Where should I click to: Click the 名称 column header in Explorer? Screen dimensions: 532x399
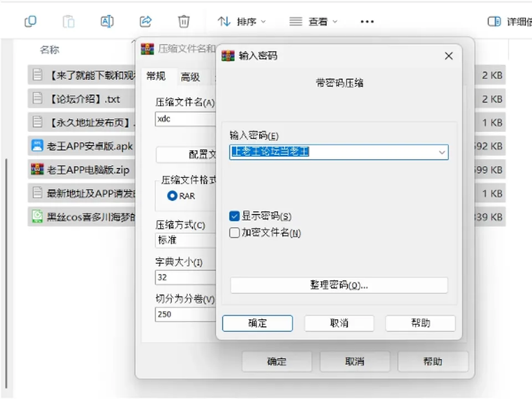point(49,50)
